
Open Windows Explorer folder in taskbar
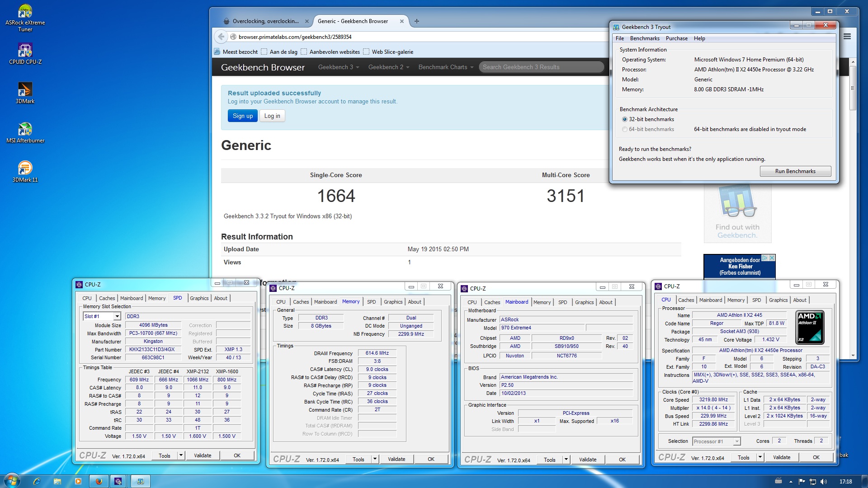click(x=57, y=481)
